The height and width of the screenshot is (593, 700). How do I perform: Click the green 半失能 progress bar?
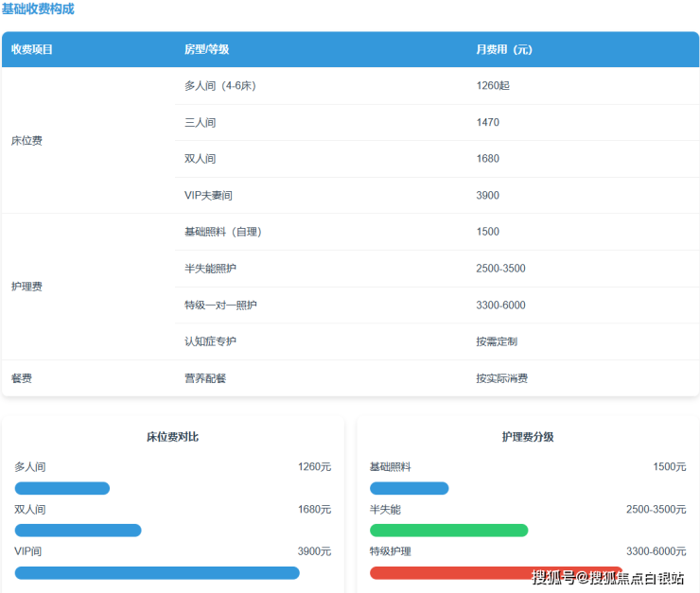pos(448,531)
